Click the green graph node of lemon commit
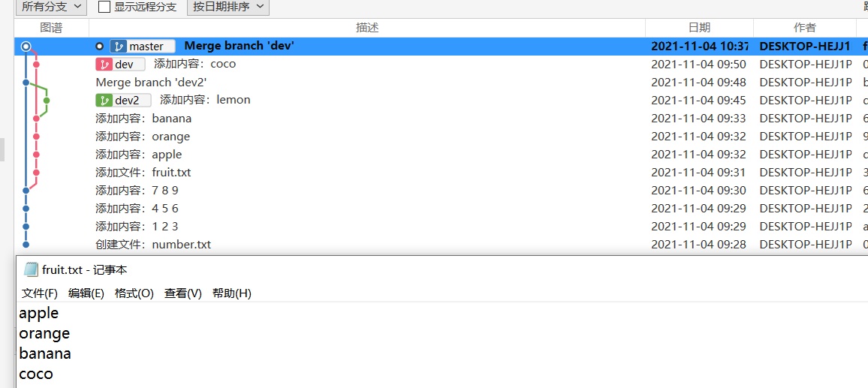Viewport: 868px width, 388px height. tap(47, 100)
